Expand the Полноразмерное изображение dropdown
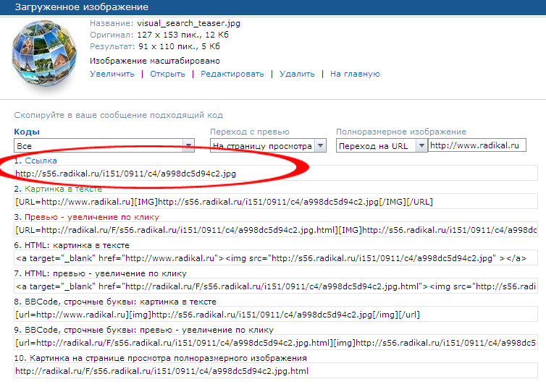 [x=420, y=145]
